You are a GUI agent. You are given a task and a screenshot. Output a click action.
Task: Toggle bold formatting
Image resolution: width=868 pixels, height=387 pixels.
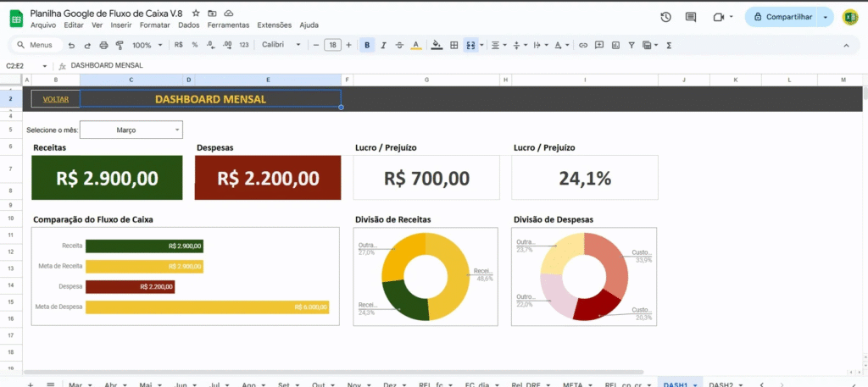coord(367,45)
